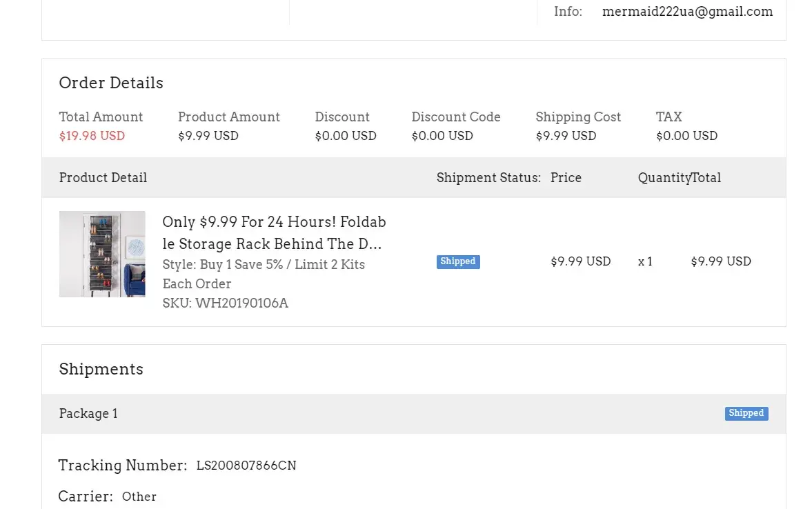
Task: Click the Order Details section heading
Action: [x=111, y=83]
